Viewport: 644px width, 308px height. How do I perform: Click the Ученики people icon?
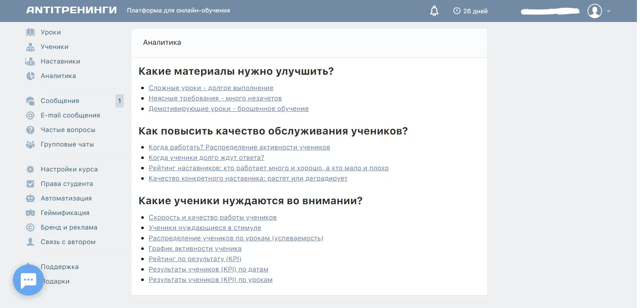pyautogui.click(x=30, y=47)
